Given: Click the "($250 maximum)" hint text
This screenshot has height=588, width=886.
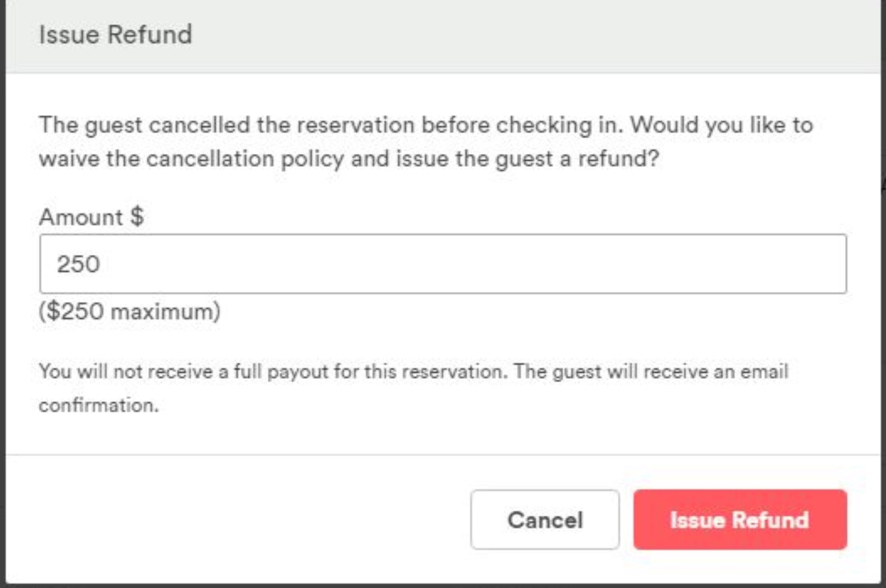Looking at the screenshot, I should 129,312.
